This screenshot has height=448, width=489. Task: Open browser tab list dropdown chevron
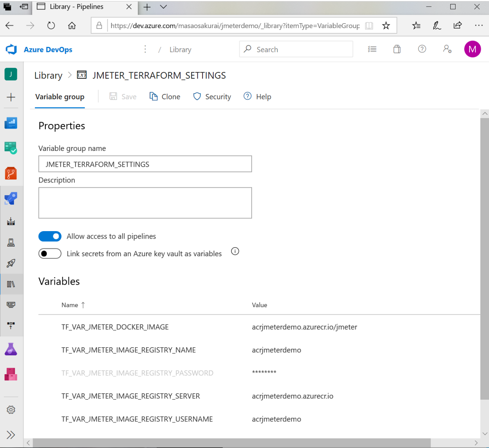[x=163, y=7]
